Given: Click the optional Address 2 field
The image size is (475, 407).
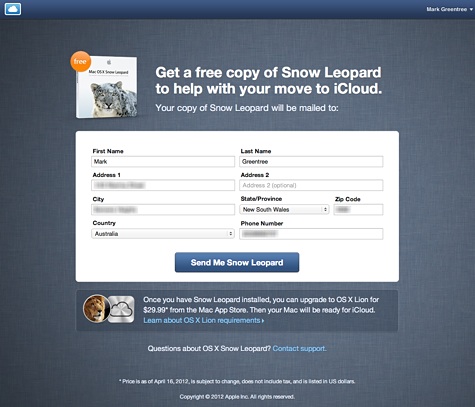Looking at the screenshot, I should coord(311,185).
